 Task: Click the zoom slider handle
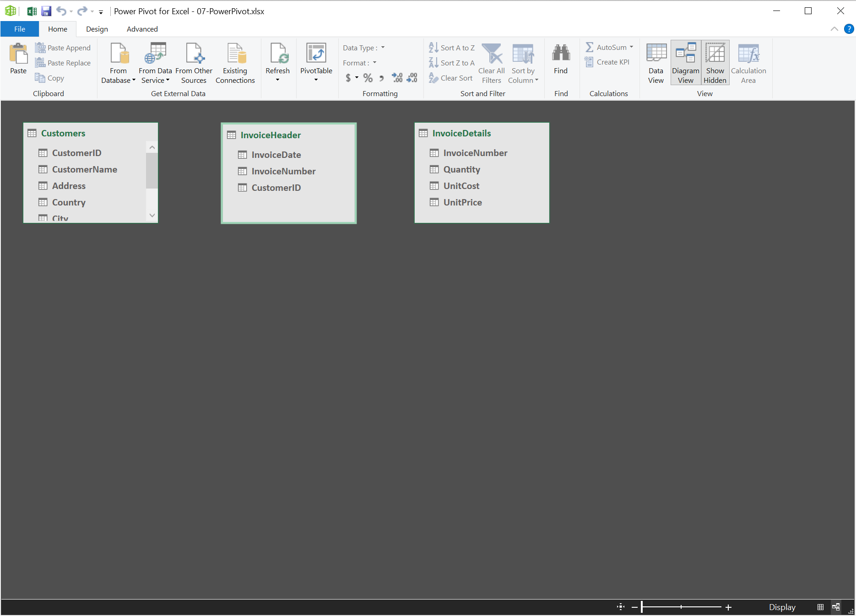coord(642,607)
